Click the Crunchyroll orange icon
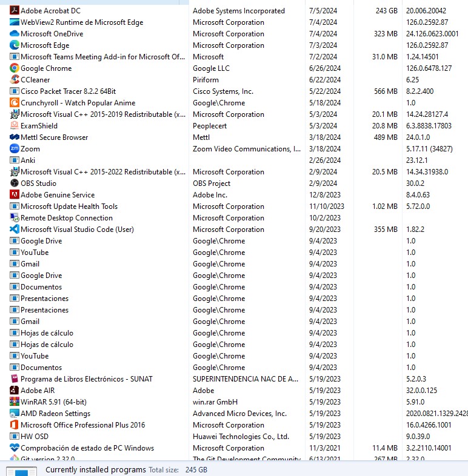This screenshot has width=468, height=476. tap(15, 103)
